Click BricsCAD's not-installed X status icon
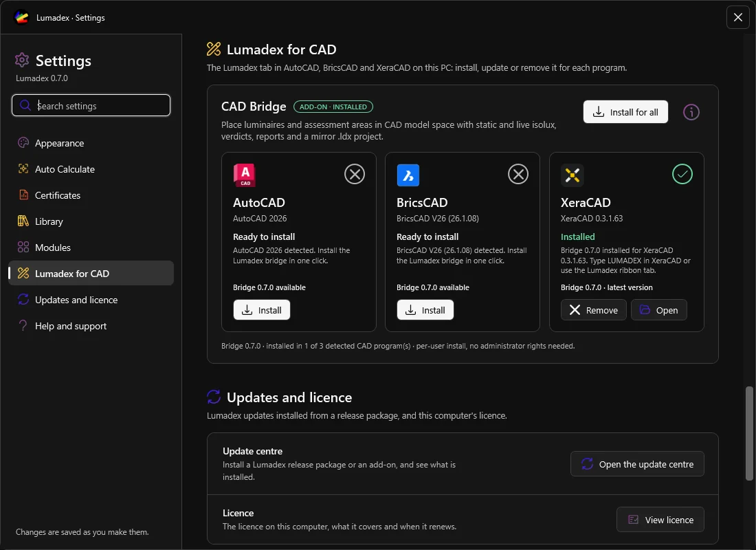Image resolution: width=756 pixels, height=550 pixels. click(x=518, y=174)
